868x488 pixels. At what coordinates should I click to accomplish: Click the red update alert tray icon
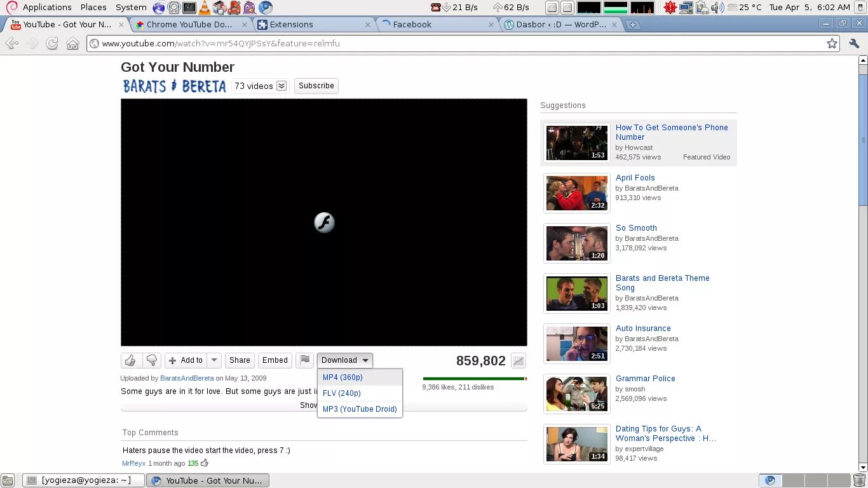[670, 8]
